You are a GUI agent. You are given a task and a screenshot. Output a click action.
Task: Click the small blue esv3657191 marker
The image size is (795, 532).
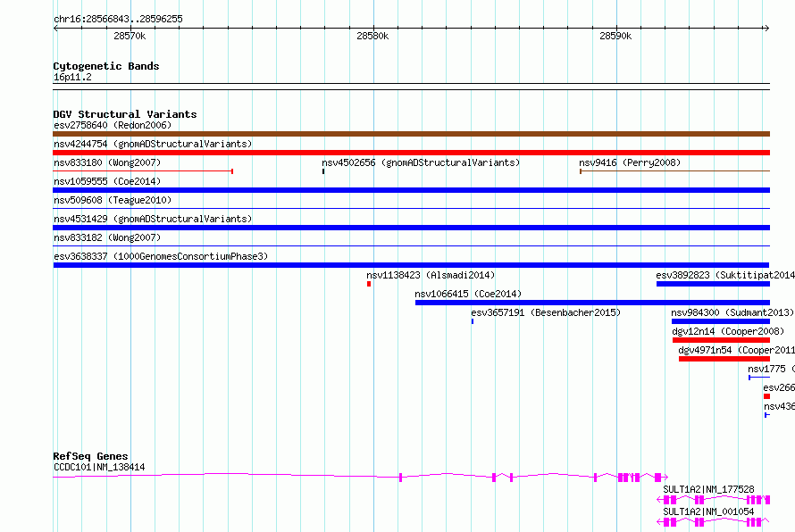point(473,321)
